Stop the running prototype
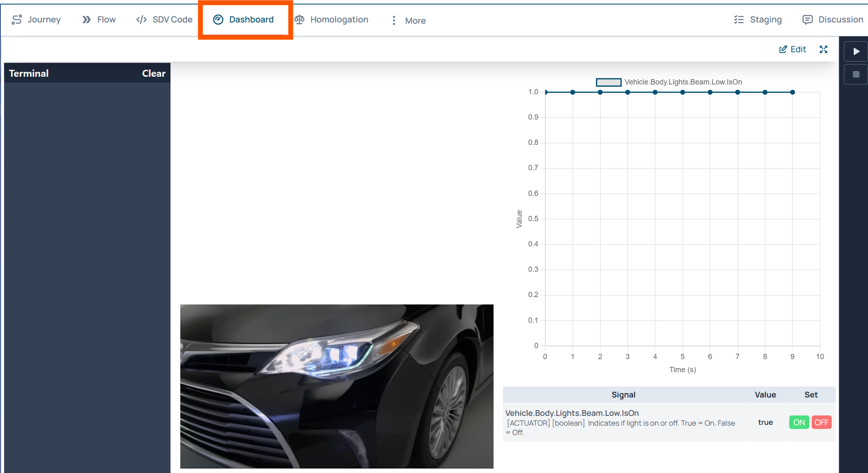868x473 pixels. click(856, 74)
